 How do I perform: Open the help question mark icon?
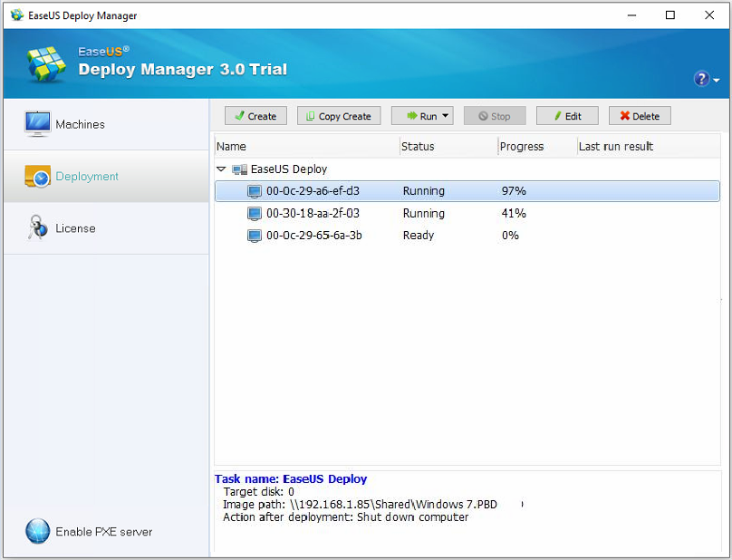click(701, 79)
